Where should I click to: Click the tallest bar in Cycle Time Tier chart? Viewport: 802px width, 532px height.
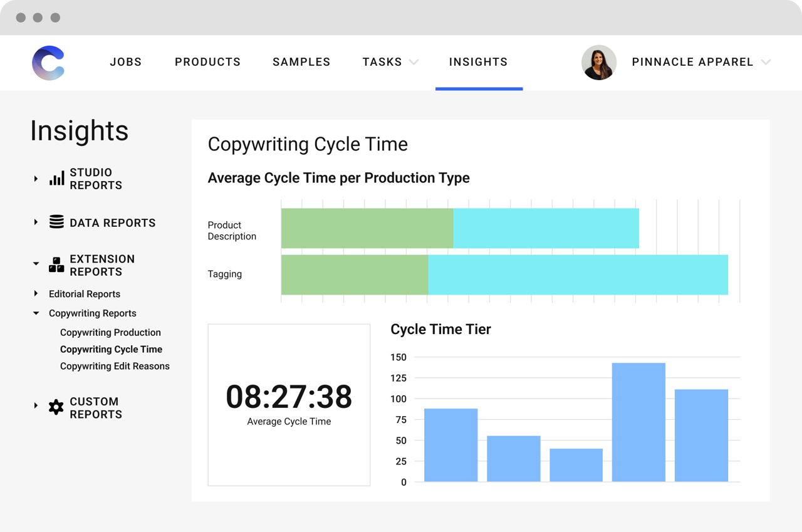coord(638,422)
